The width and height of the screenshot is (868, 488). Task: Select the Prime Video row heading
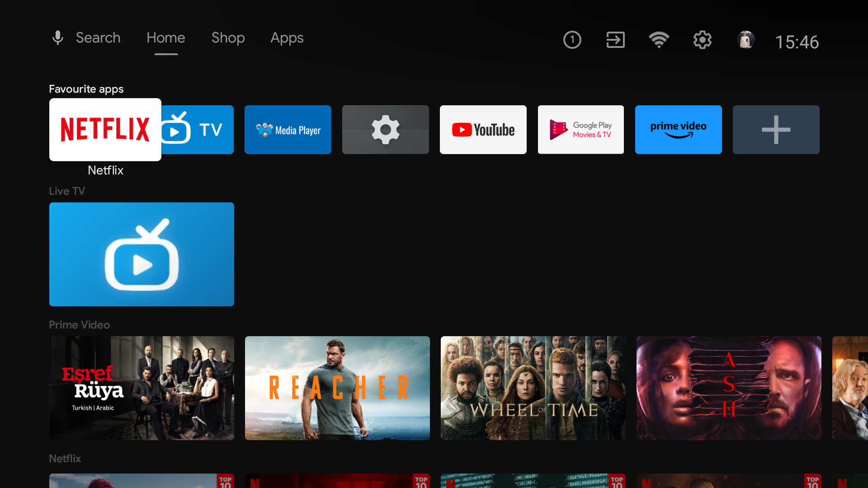80,325
